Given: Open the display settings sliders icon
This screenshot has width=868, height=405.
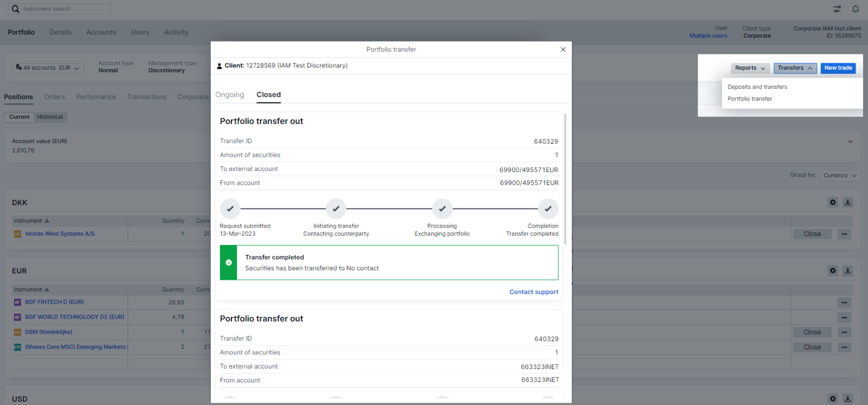Looking at the screenshot, I should (837, 9).
